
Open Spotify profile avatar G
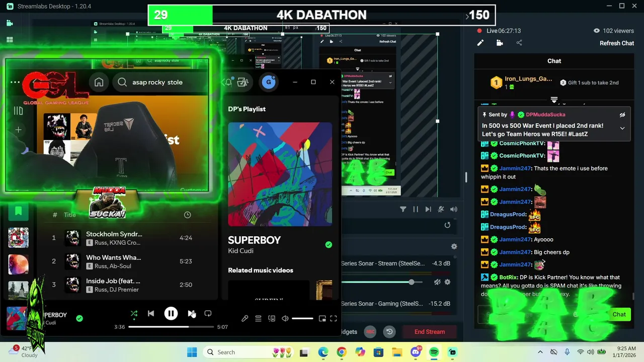tap(269, 82)
